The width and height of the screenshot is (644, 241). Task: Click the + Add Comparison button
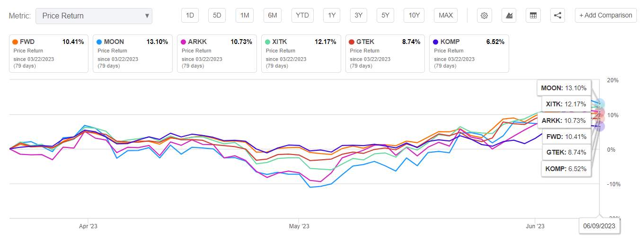[605, 15]
